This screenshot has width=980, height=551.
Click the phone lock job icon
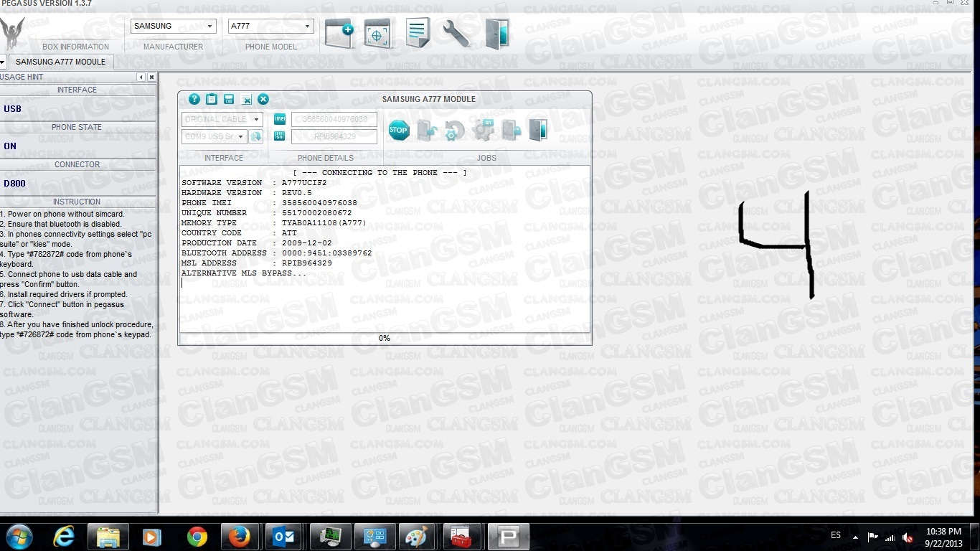point(511,131)
